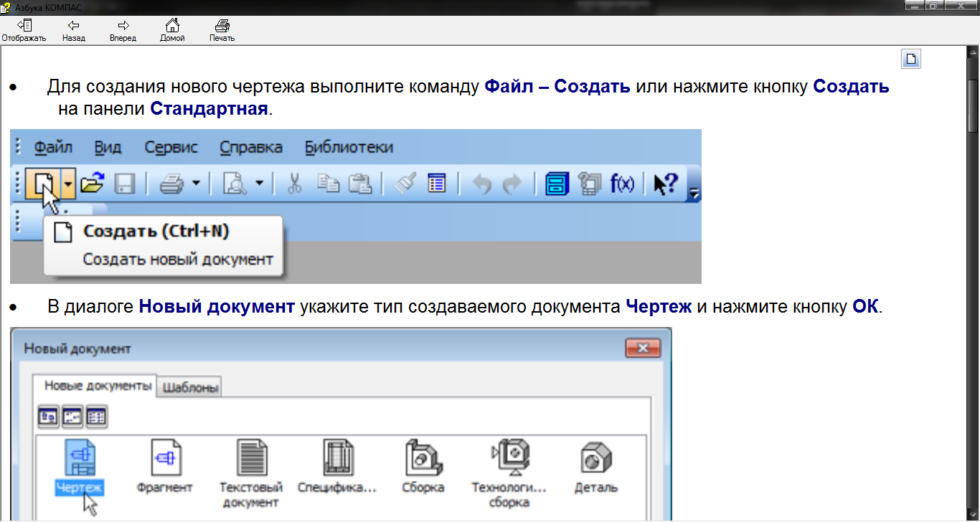Click the Назад (Back) navigation icon

click(73, 25)
